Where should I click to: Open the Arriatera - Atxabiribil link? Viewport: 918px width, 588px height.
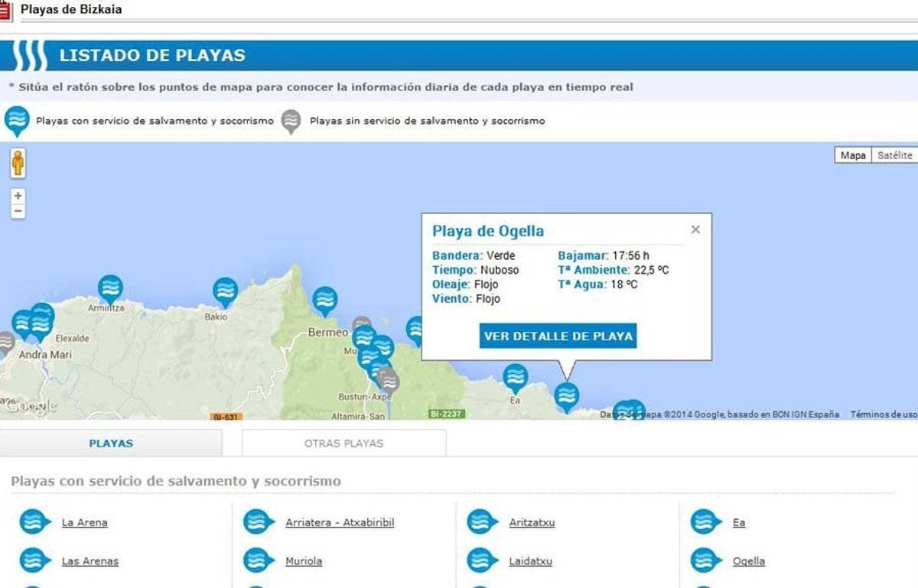tap(340, 523)
